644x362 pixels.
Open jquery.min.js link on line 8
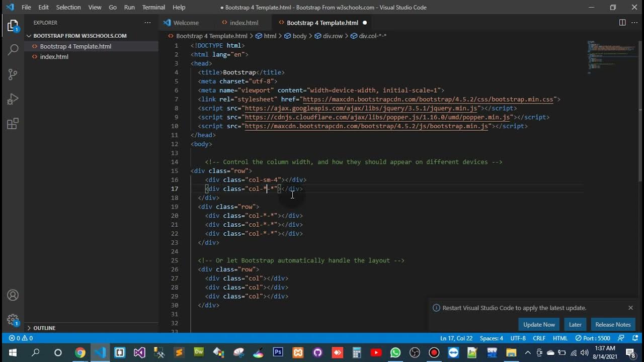[361, 108]
